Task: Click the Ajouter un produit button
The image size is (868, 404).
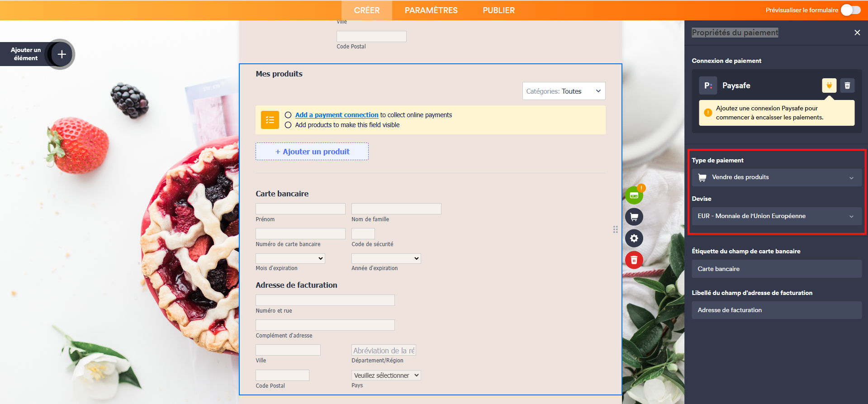Action: (312, 152)
